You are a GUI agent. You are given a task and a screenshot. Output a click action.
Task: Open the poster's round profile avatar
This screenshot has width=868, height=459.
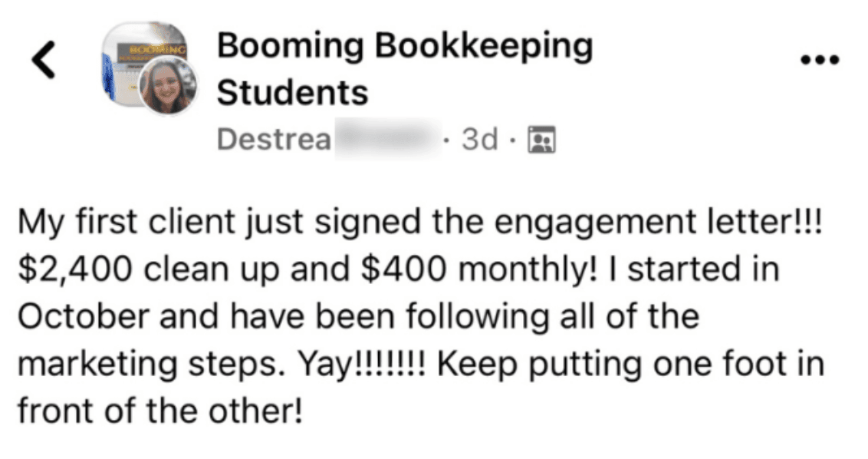pos(169,85)
